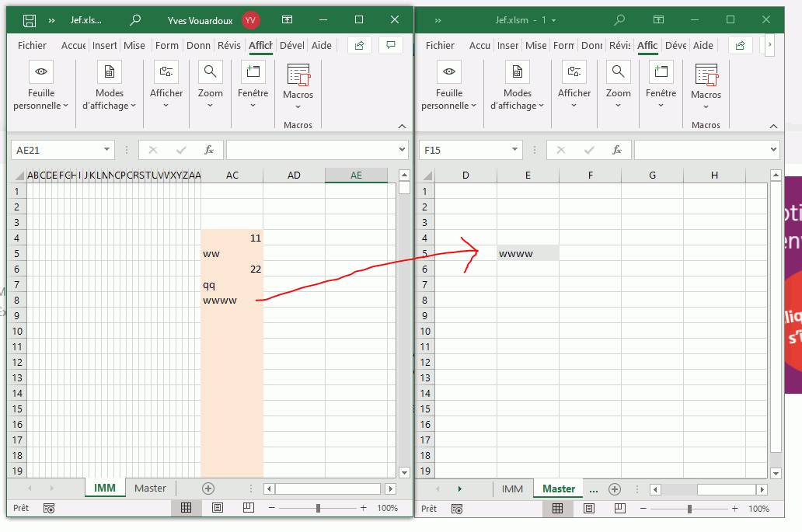Viewport: 802px width, 532px height.
Task: Select row 10 header in left window
Action: point(17,331)
